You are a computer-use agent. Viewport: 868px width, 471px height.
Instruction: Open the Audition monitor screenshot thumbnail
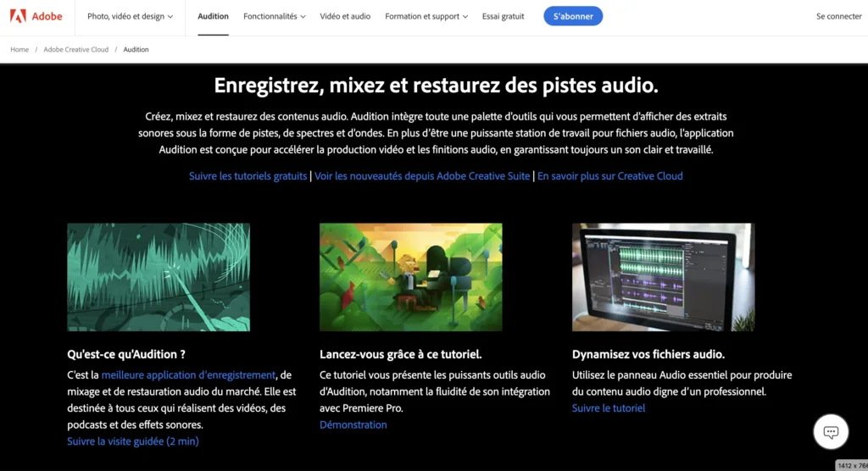pyautogui.click(x=663, y=277)
